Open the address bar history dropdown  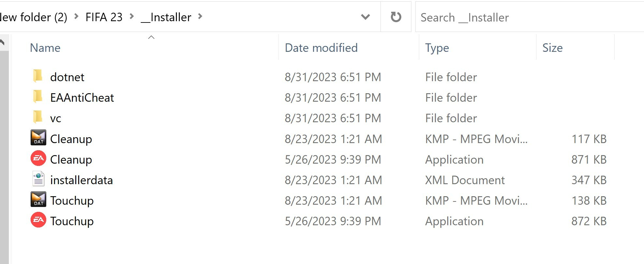click(x=365, y=17)
